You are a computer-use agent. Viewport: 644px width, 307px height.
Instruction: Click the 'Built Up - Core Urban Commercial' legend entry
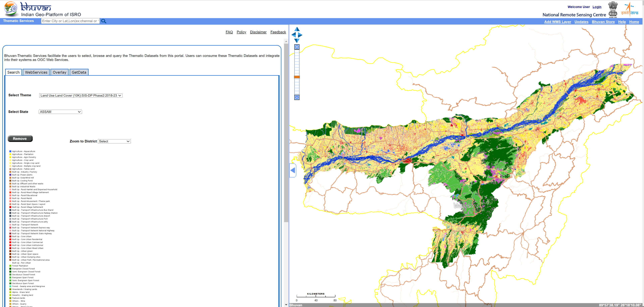coord(28,242)
